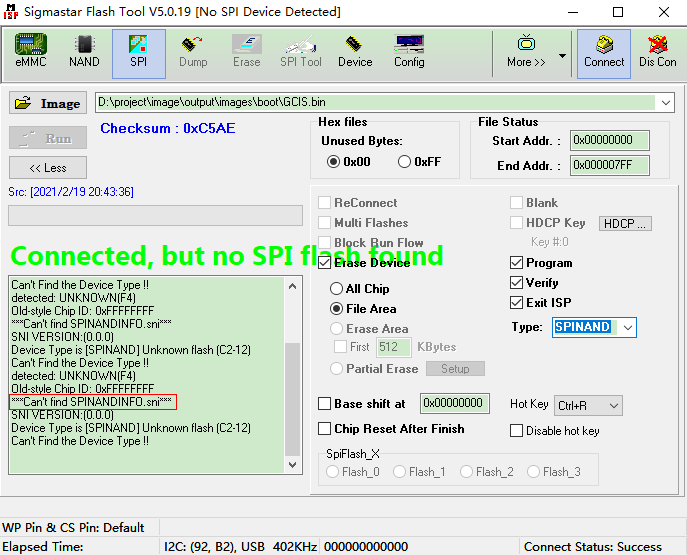Image resolution: width=687 pixels, height=555 pixels.
Task: Toggle the Exit ISP checkbox
Action: [516, 302]
